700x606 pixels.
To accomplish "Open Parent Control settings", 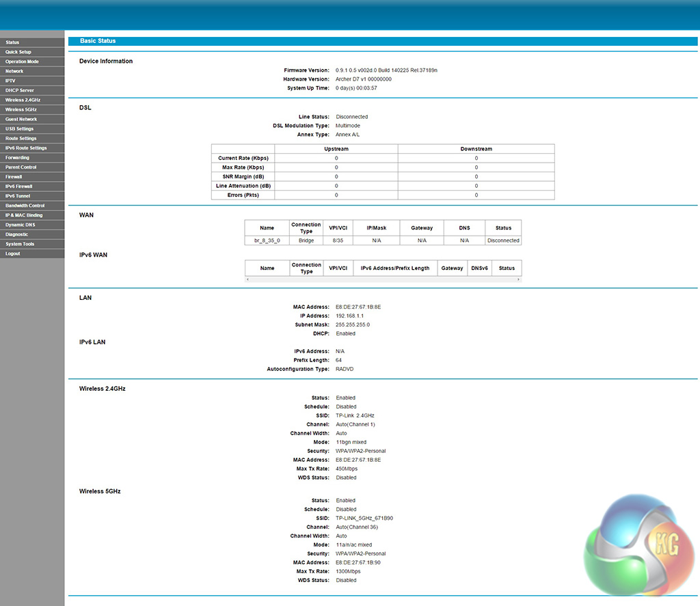I will 21,167.
